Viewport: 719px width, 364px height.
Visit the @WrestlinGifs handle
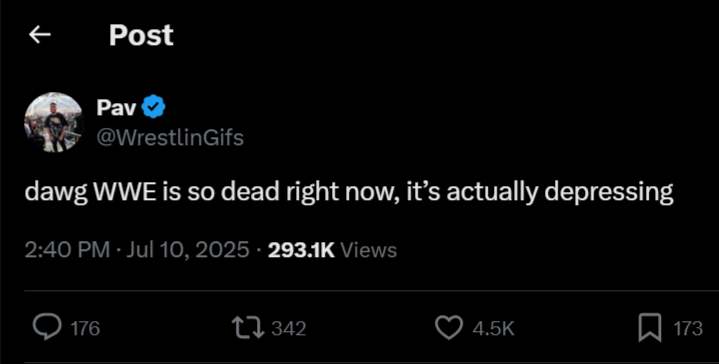tap(170, 138)
